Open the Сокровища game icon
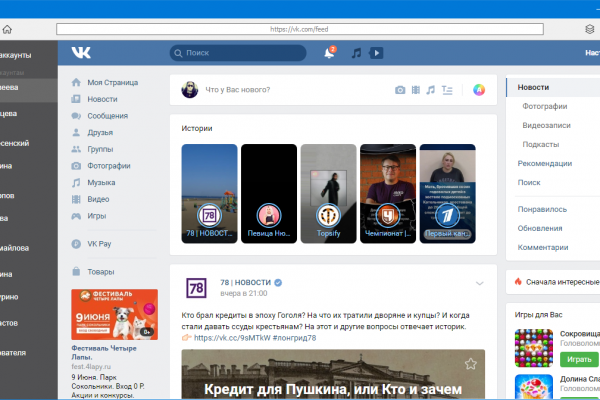Viewport: 600px width, 400px height. tap(534, 348)
